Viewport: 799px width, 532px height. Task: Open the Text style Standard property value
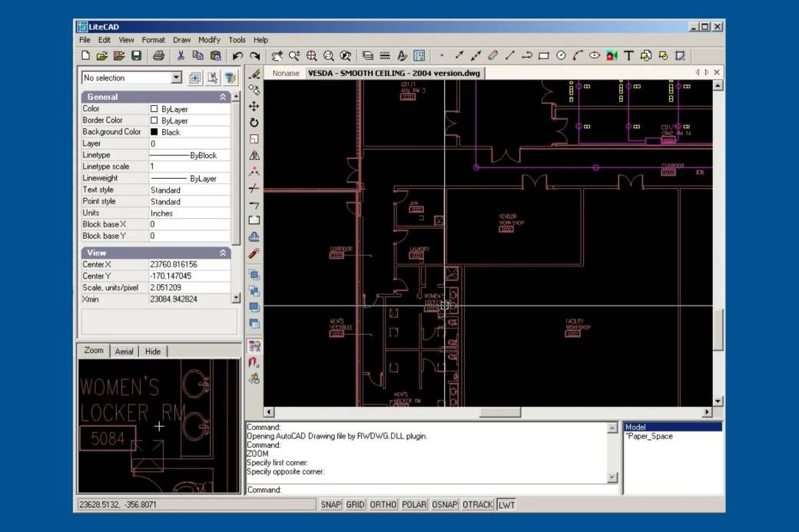pos(190,190)
